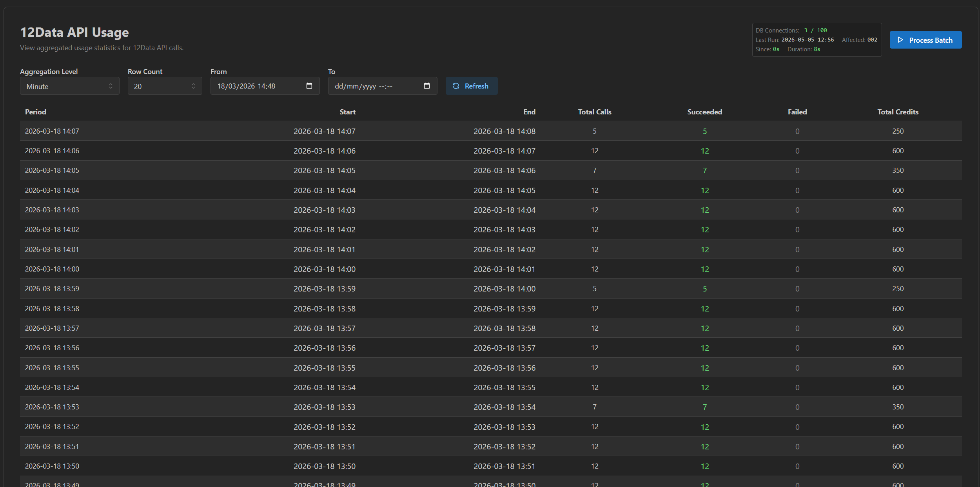Click Succeeded value 7 in 13:53 row
Screen dimensions: 980x487
705,407
